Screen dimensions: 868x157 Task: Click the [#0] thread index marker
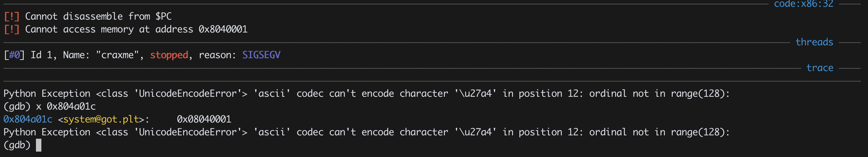click(14, 55)
